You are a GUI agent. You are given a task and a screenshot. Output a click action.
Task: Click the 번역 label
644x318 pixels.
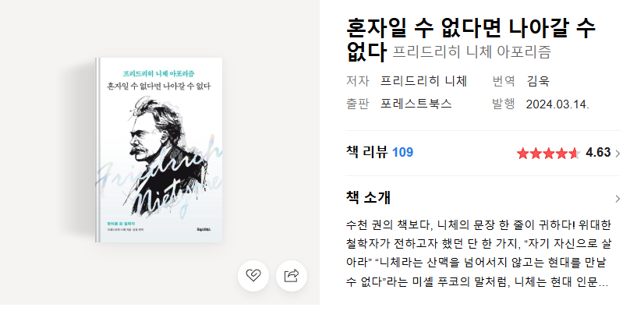click(x=504, y=81)
